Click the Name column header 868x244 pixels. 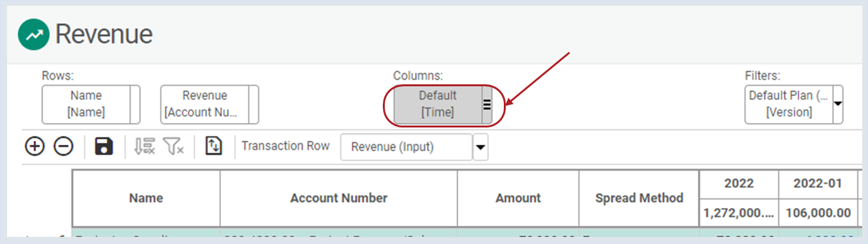(146, 198)
